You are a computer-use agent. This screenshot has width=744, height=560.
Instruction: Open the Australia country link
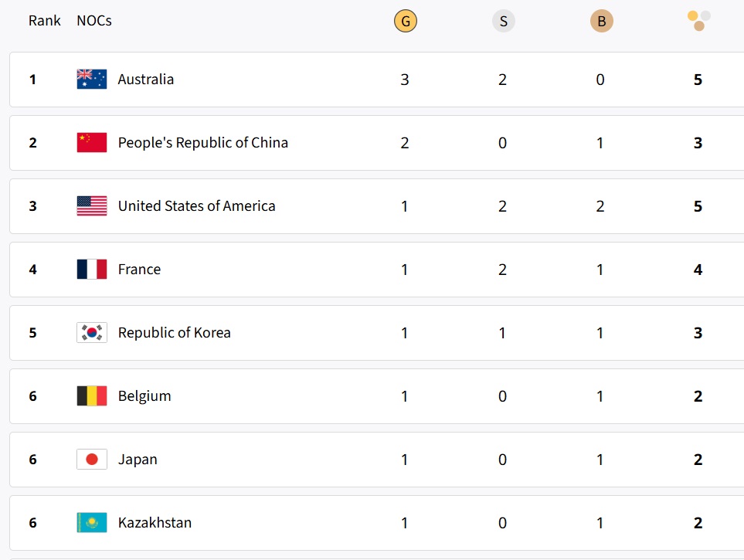[x=146, y=80]
